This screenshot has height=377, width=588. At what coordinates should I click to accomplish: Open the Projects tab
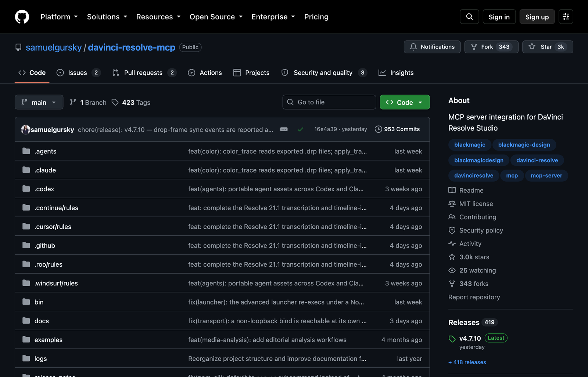[x=251, y=73]
